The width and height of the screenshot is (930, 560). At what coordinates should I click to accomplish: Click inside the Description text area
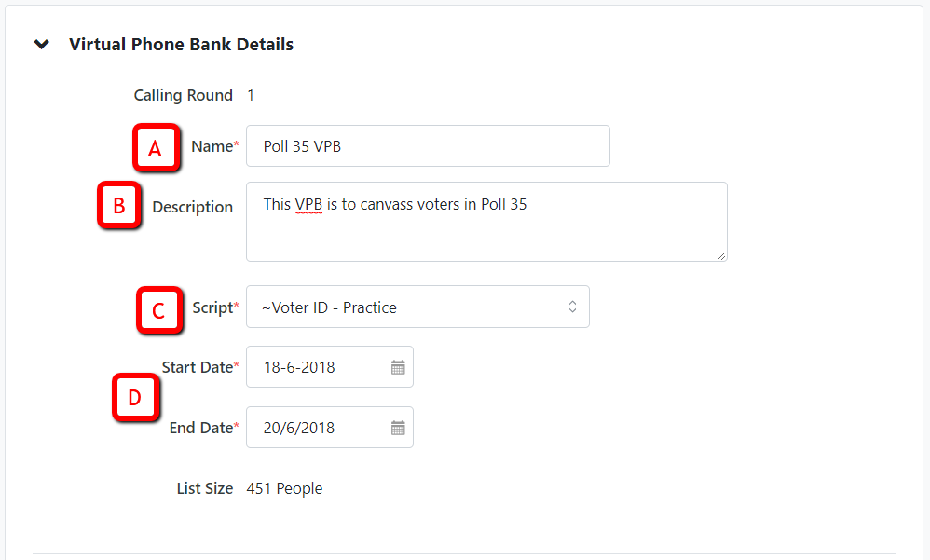click(x=486, y=222)
